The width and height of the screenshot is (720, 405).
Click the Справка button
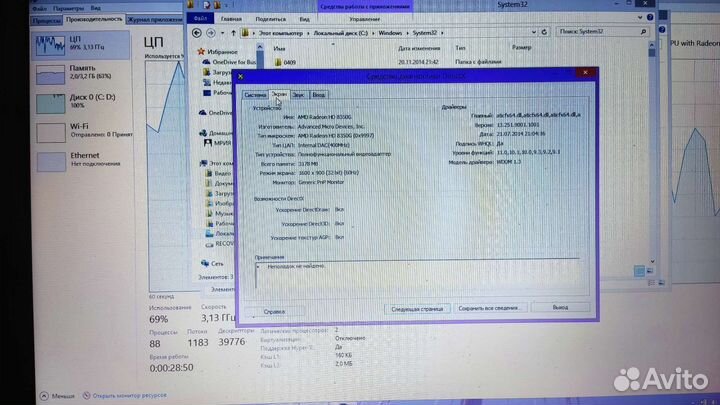[x=274, y=311]
